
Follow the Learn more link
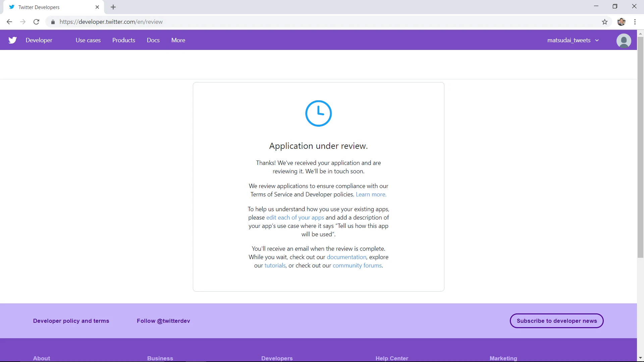(371, 194)
